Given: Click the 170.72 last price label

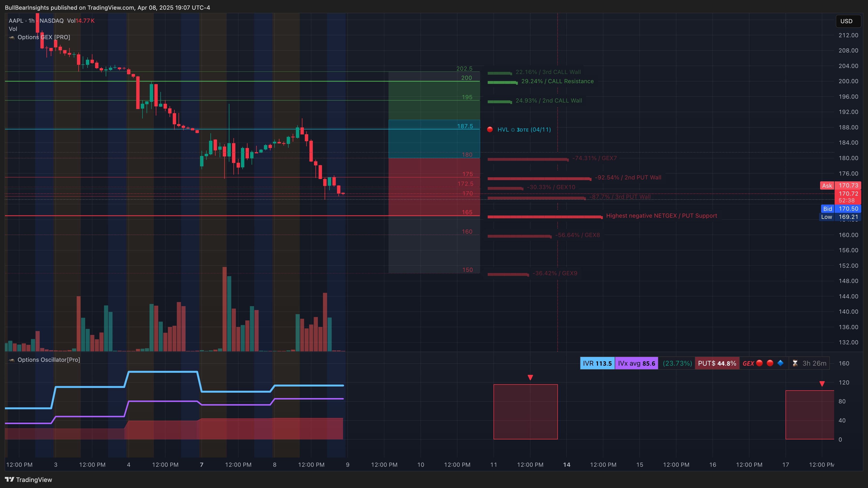Looking at the screenshot, I should [848, 194].
